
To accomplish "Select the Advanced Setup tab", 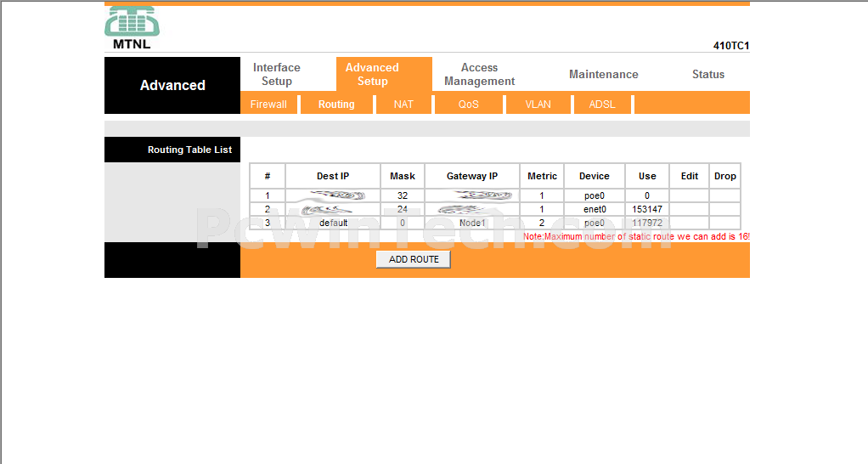I will (x=373, y=74).
